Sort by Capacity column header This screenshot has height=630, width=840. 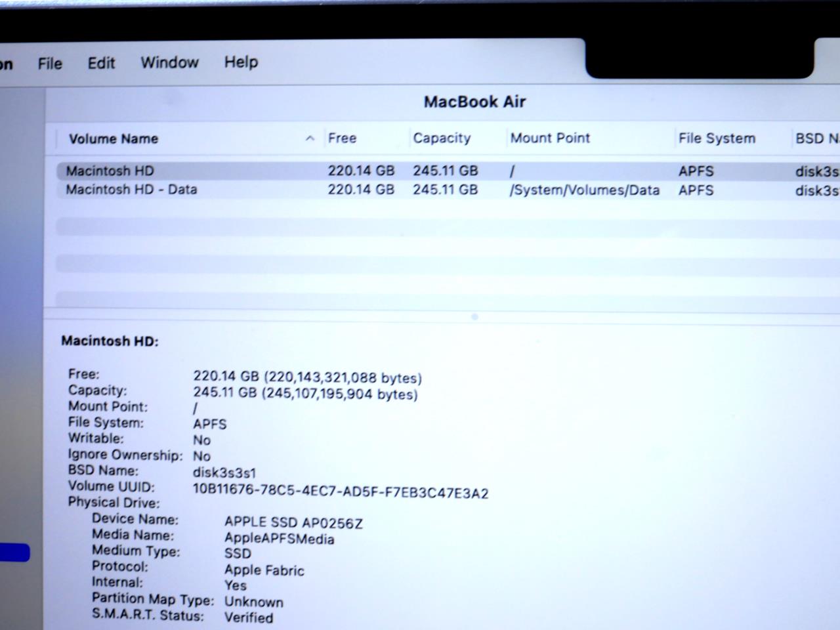point(442,138)
